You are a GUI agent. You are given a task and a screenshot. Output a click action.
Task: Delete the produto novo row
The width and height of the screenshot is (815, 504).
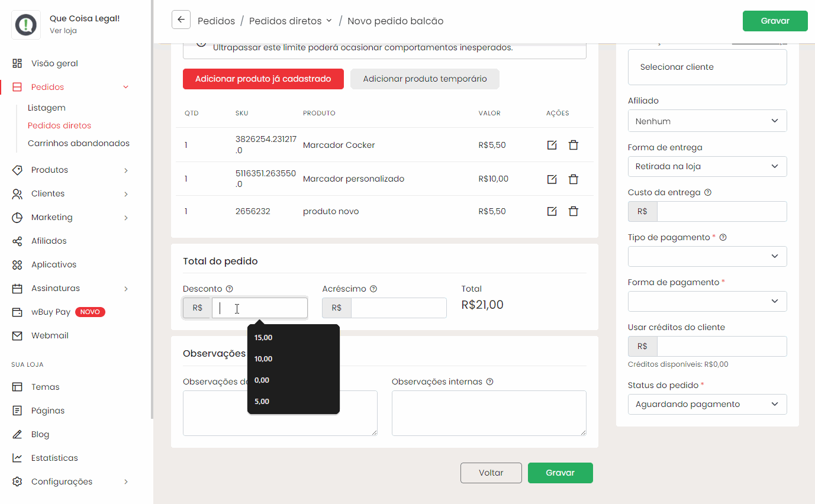pyautogui.click(x=573, y=211)
